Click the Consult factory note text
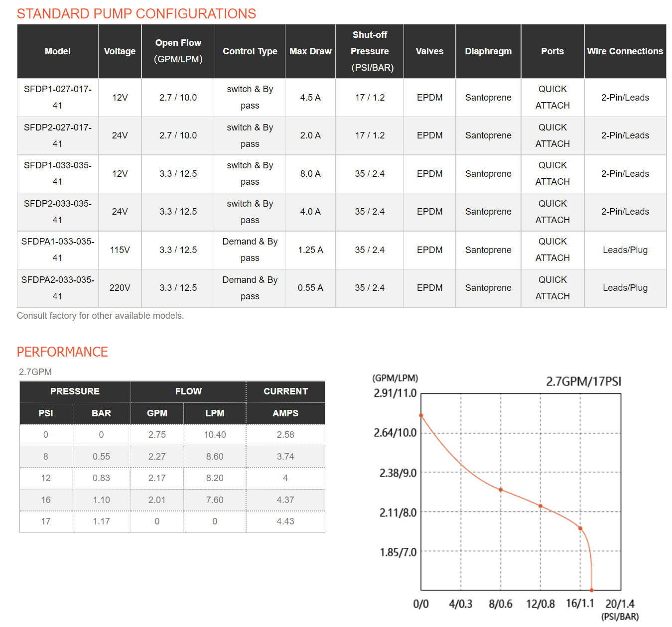The height and width of the screenshot is (627, 672). click(101, 316)
